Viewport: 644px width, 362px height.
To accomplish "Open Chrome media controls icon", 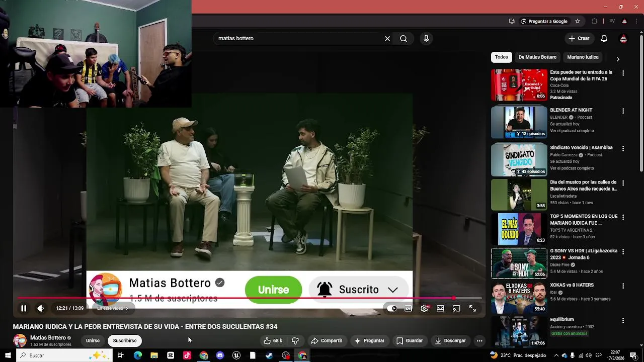I will 612,21.
